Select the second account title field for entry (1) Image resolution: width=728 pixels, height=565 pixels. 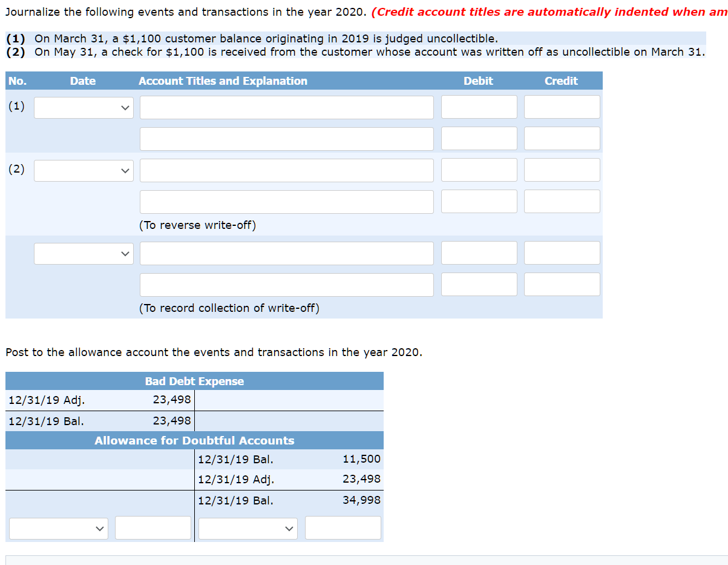click(286, 139)
